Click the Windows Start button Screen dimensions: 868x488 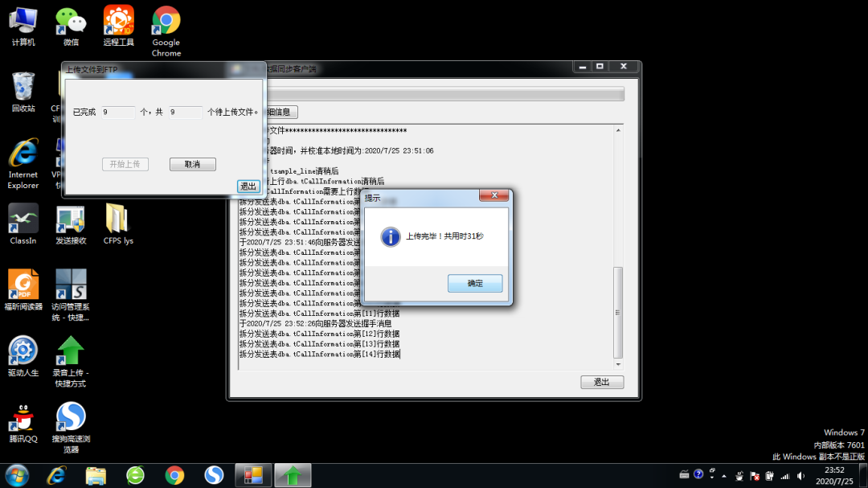(x=16, y=475)
